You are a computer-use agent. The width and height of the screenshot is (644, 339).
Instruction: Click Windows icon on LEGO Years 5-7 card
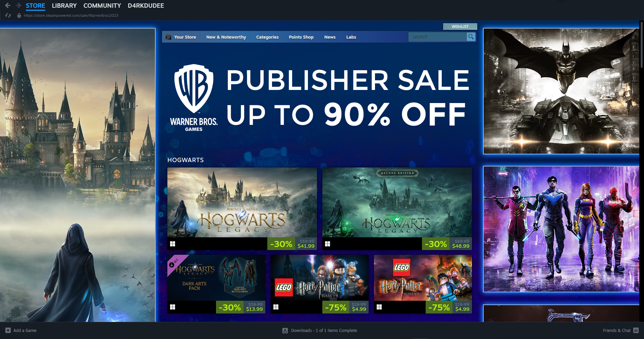(x=379, y=307)
